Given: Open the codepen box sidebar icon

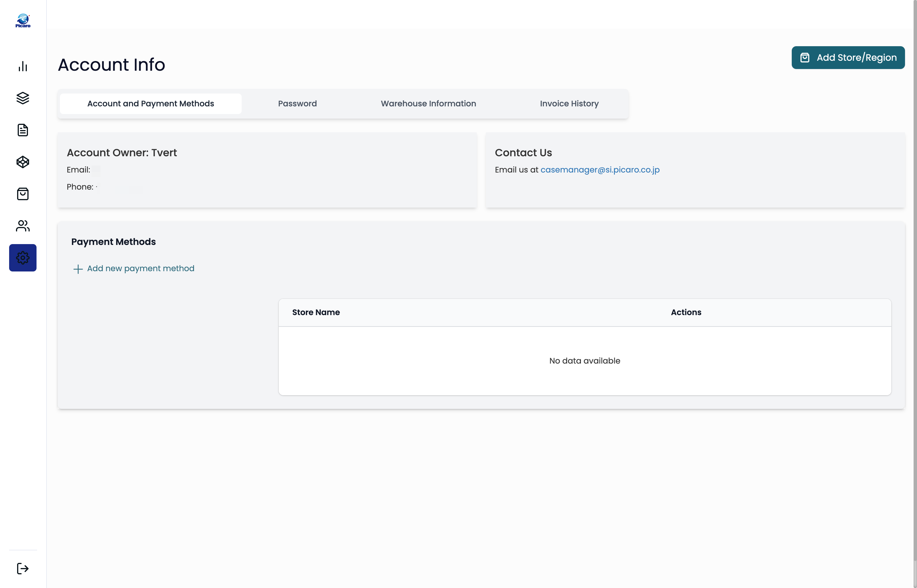Looking at the screenshot, I should [23, 162].
